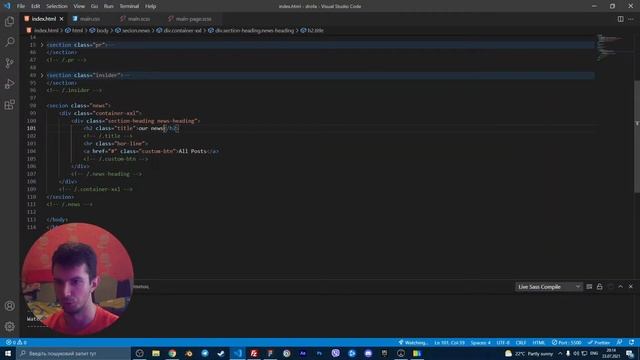The image size is (640, 360).
Task: Click the Windows taskbar search box
Action: pos(73,353)
